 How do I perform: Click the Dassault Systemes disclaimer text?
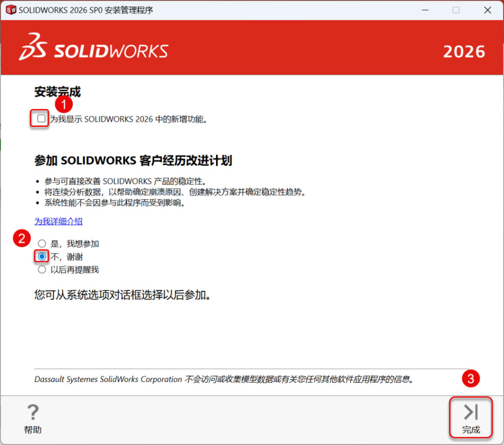(x=224, y=380)
